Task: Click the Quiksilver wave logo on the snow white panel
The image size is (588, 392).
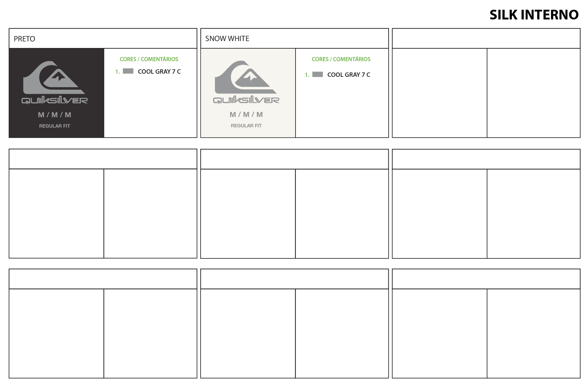Action: pyautogui.click(x=245, y=77)
